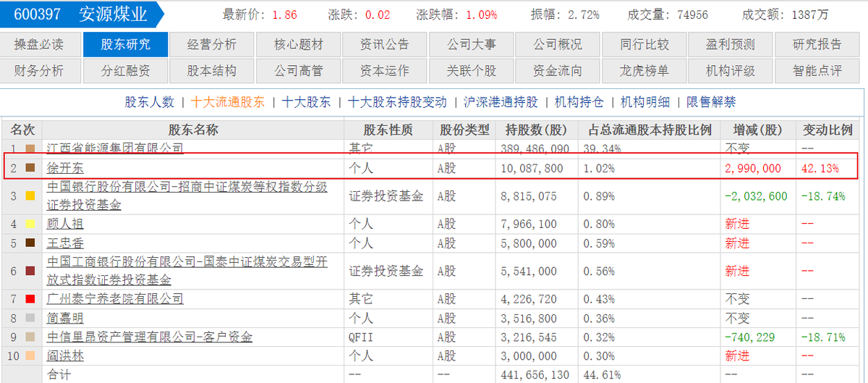
Task: Open the 操盘必读 tab
Action: [39, 44]
